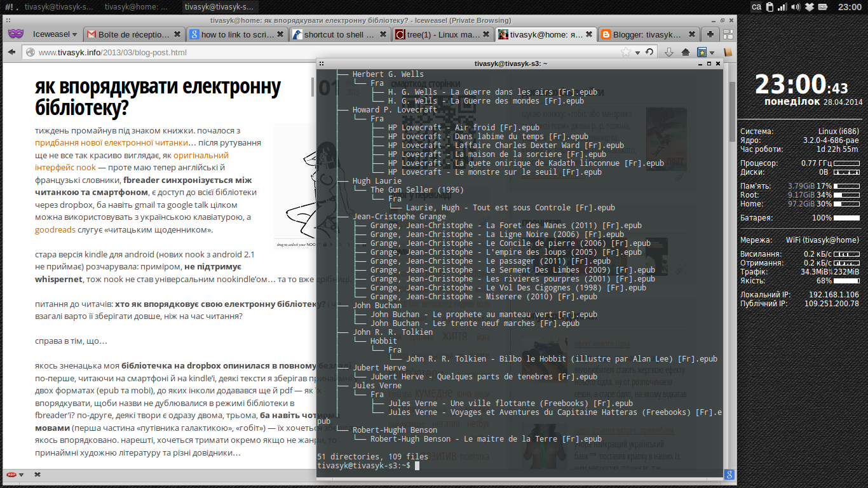Open link 'придбання нової електронної читанки'
Image resolution: width=868 pixels, height=488 pixels.
[x=112, y=143]
